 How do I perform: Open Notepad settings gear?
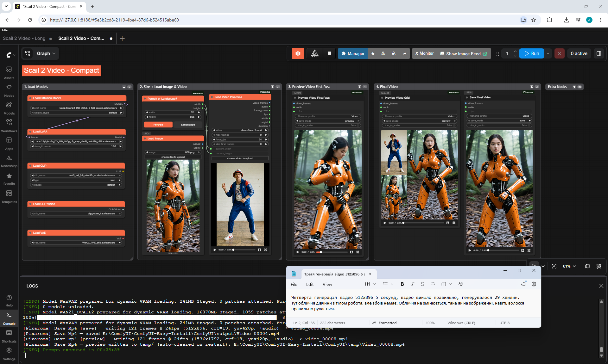pos(534,284)
